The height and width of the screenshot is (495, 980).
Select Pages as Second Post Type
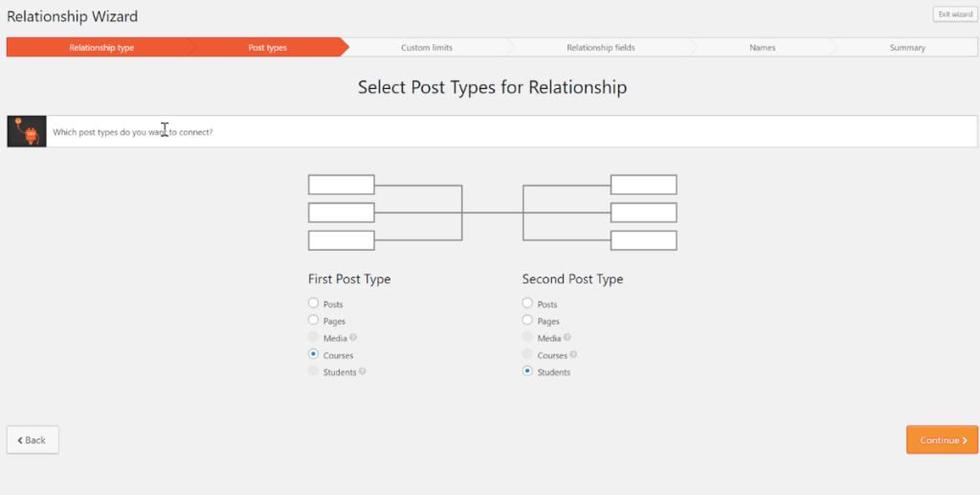click(x=527, y=321)
